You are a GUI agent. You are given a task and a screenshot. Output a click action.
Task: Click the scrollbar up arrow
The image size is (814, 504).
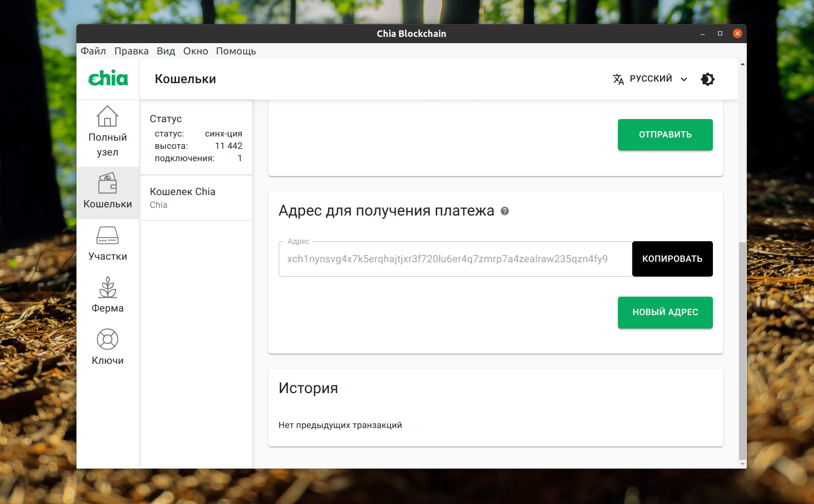[x=742, y=64]
